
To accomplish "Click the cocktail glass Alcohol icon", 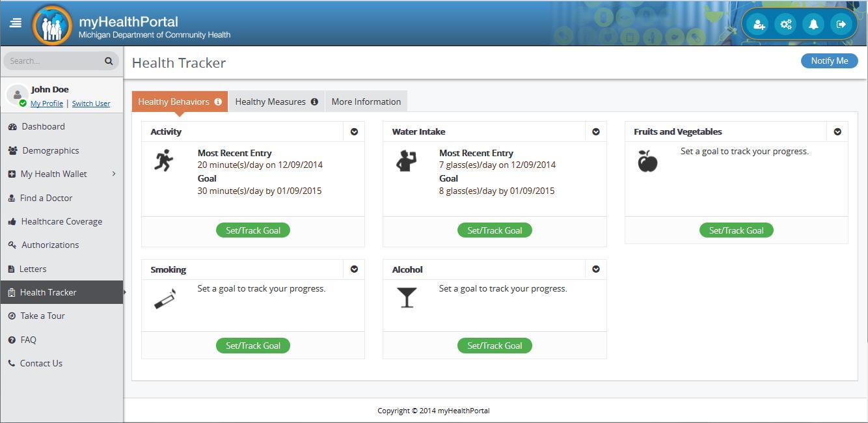I will tap(407, 298).
